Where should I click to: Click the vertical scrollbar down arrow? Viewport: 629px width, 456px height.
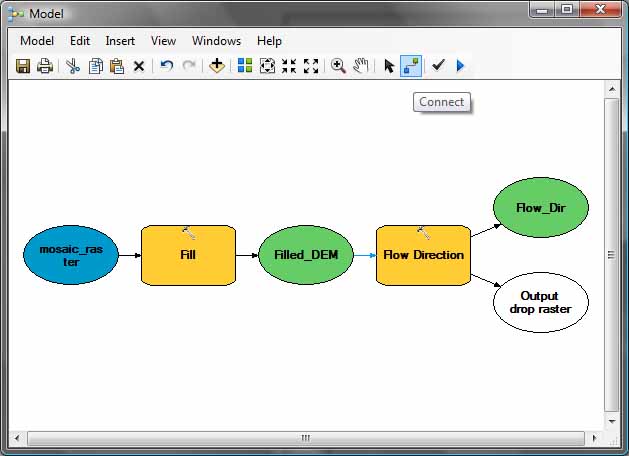click(x=610, y=421)
